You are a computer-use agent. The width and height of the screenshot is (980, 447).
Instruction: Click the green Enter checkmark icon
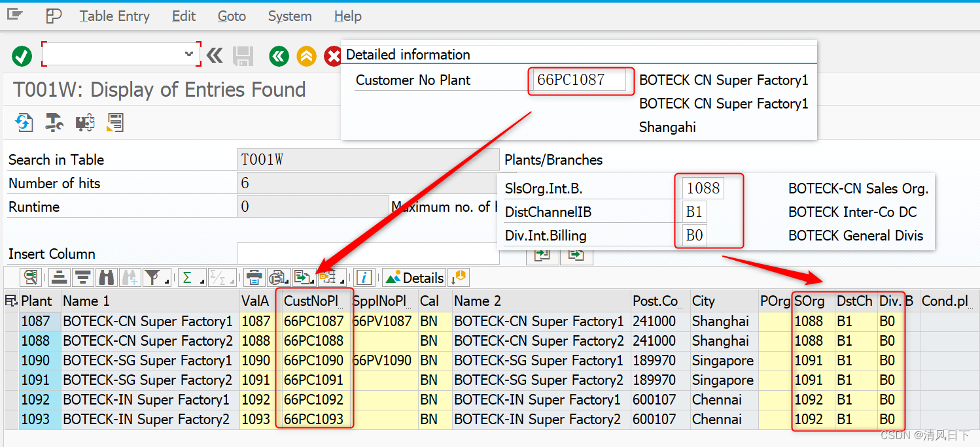(x=22, y=56)
